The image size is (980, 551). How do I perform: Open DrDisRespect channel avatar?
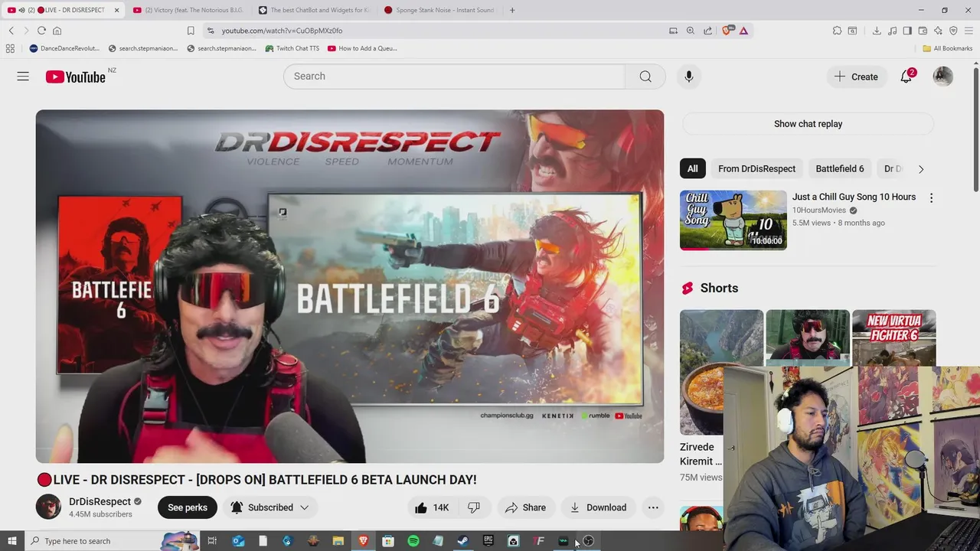coord(48,507)
